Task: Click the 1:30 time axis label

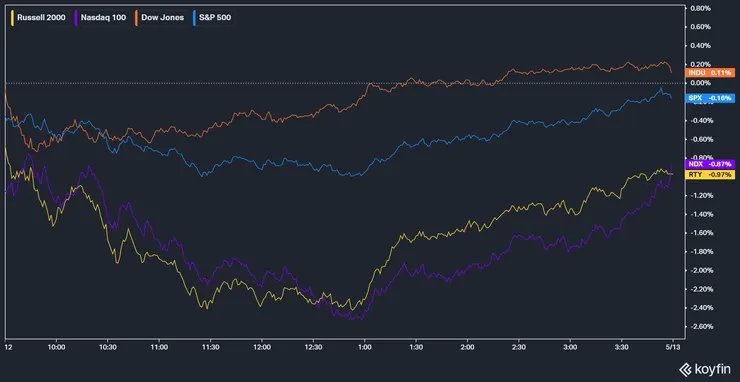Action: pyautogui.click(x=416, y=348)
